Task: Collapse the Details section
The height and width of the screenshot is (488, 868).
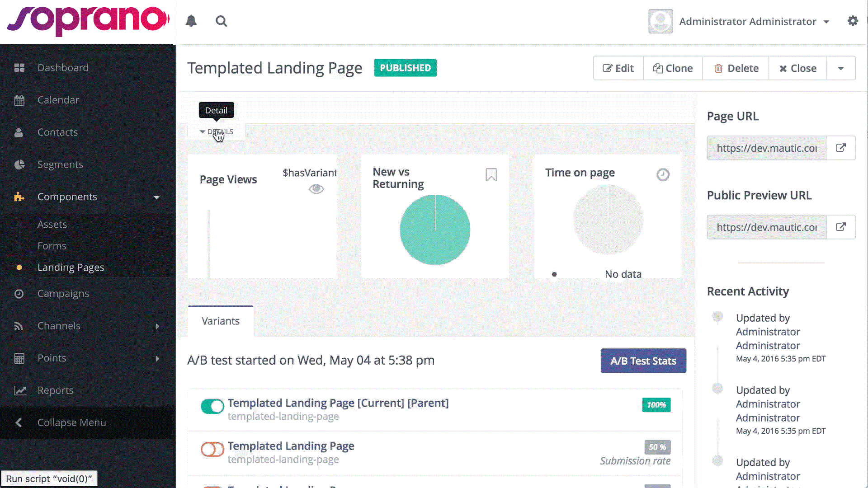Action: click(x=217, y=132)
